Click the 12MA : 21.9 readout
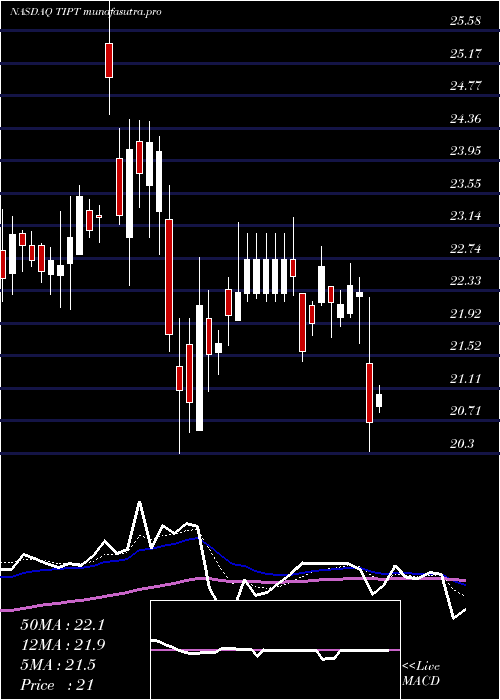500x700 pixels. point(62,645)
